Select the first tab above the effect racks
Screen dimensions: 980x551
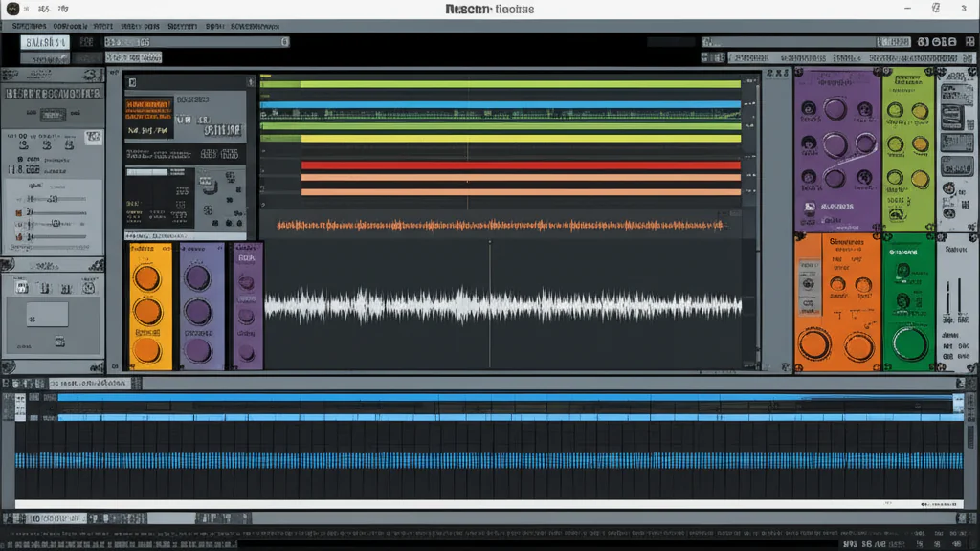(x=751, y=57)
